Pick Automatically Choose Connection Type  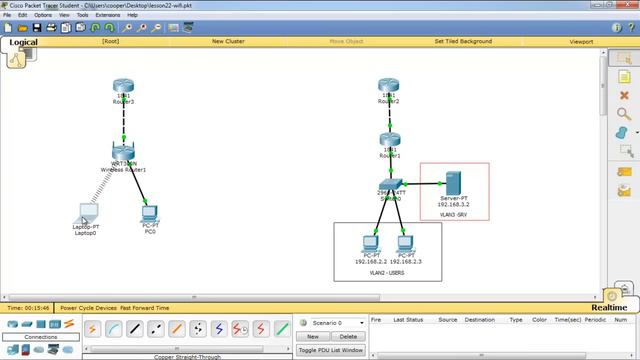pyautogui.click(x=93, y=329)
